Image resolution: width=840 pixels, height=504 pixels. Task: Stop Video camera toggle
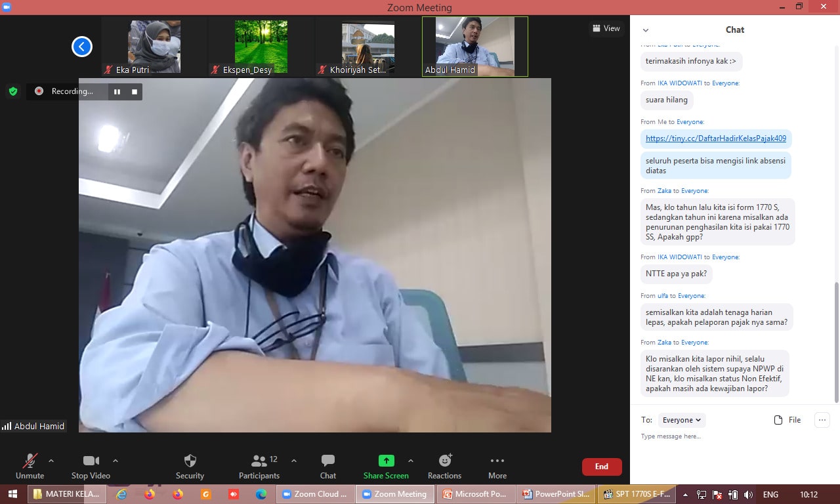(x=91, y=461)
